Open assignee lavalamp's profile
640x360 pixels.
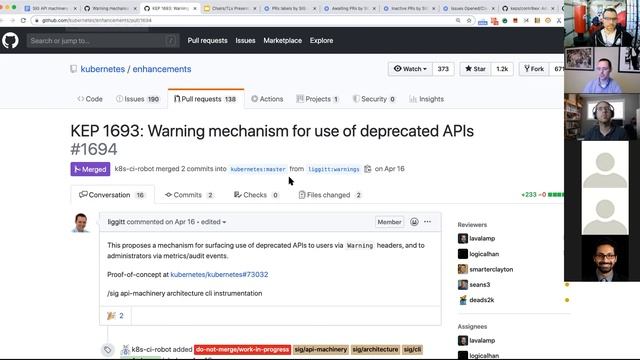pyautogui.click(x=482, y=340)
